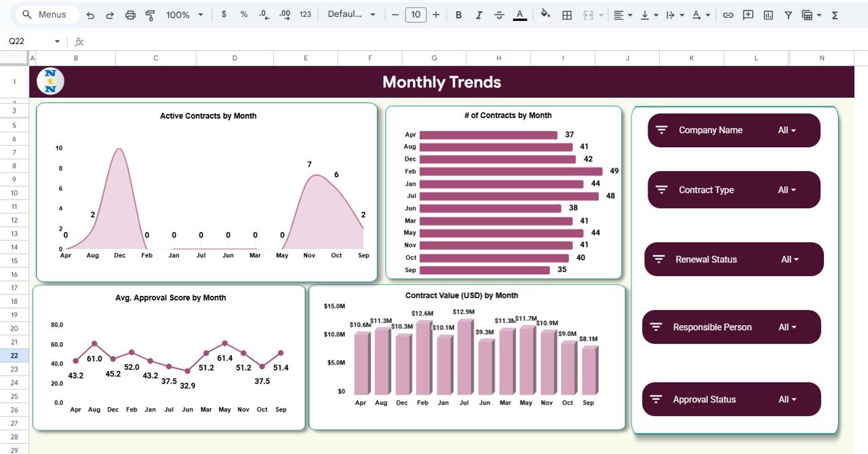This screenshot has width=868, height=454.
Task: Format selection as percent
Action: pos(243,13)
